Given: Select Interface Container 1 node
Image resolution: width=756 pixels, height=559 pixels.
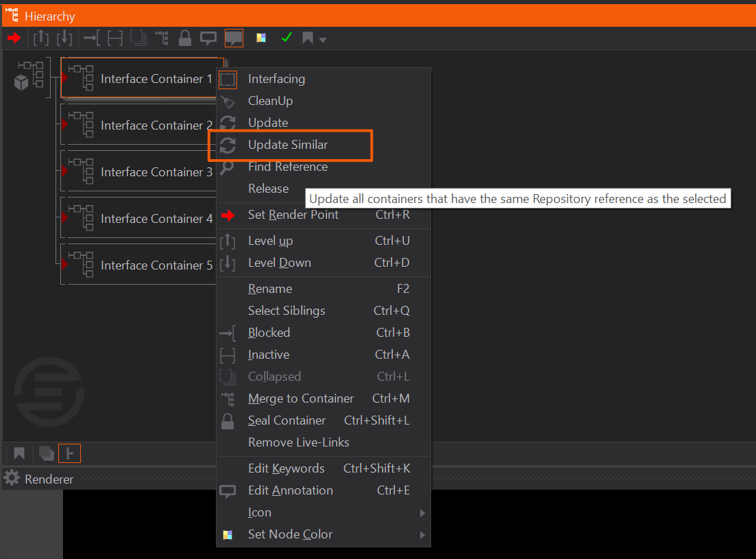Looking at the screenshot, I should [x=143, y=78].
